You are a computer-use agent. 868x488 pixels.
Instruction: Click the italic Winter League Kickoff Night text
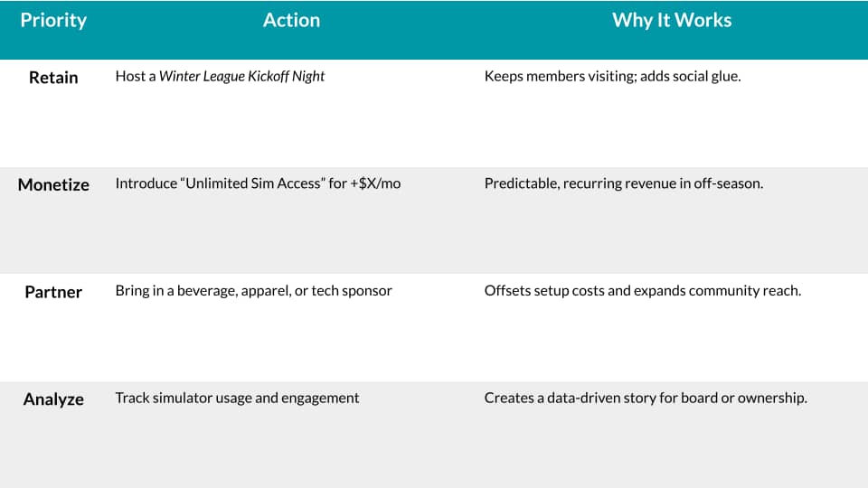241,77
